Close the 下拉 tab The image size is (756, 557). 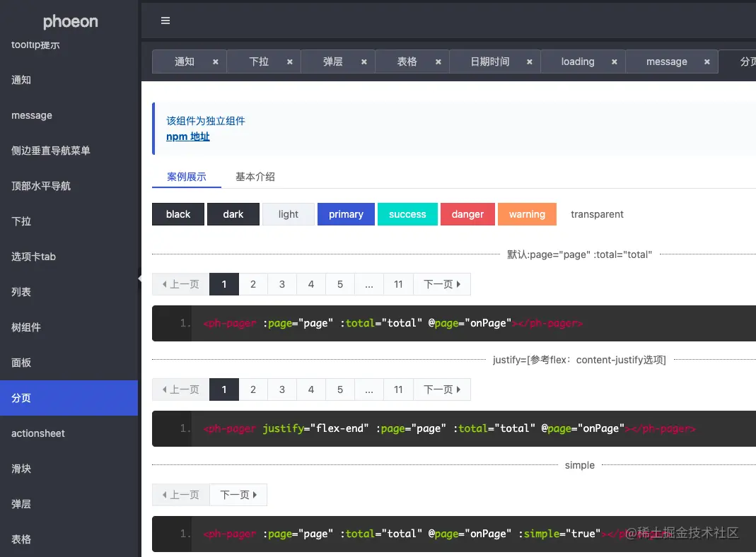click(x=290, y=61)
